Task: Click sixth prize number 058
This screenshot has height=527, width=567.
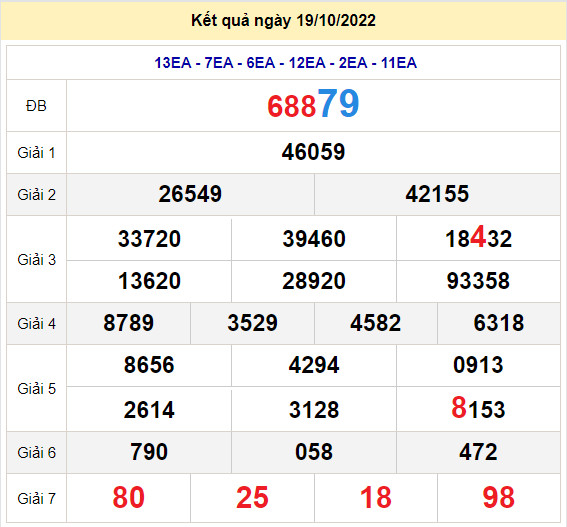Action: [314, 452]
